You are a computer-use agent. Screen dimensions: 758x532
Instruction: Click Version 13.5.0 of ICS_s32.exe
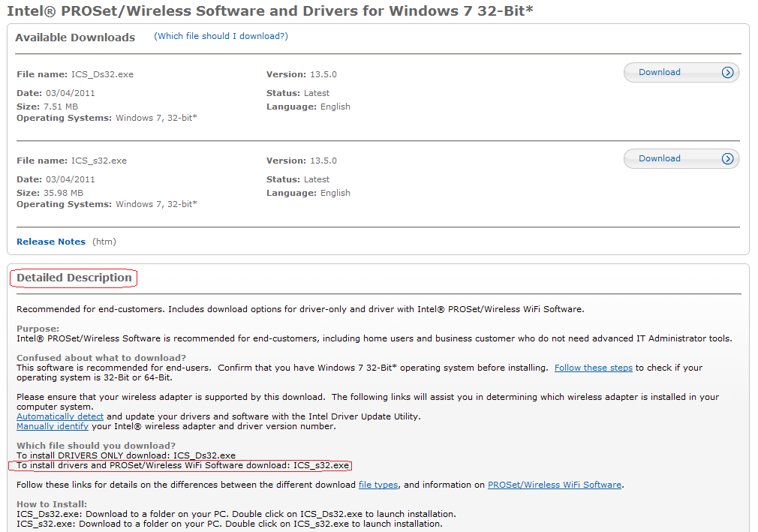click(323, 161)
